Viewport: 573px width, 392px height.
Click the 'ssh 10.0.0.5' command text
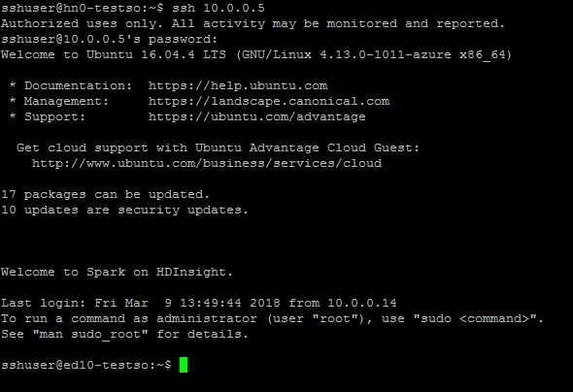point(219,8)
